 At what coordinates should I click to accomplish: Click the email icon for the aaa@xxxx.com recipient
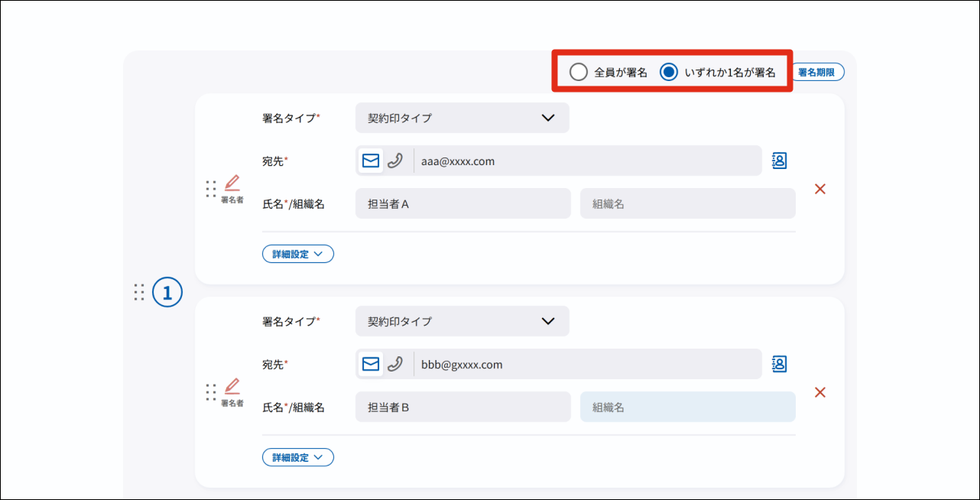pos(371,161)
